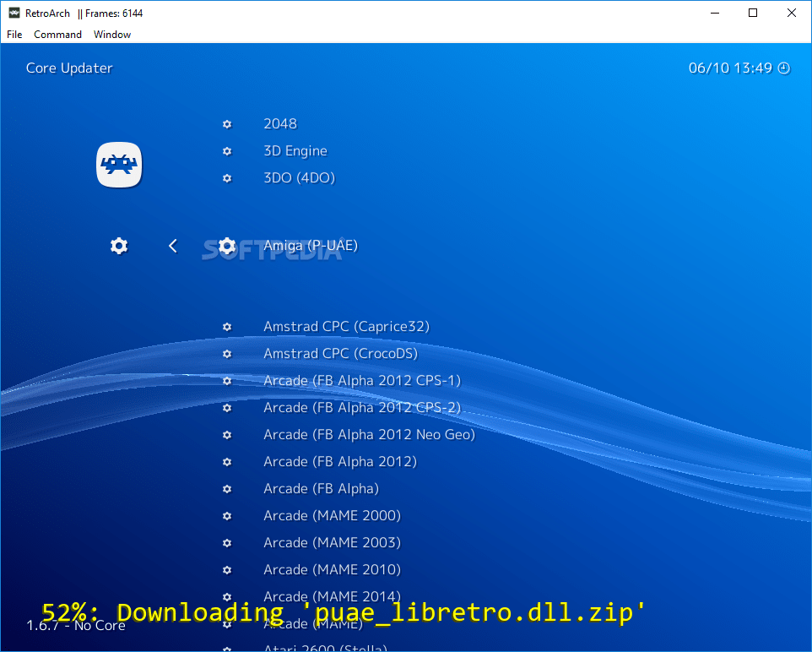Click gear icon beside 3DO (4DO)
This screenshot has height=652, width=812.
coord(227,177)
